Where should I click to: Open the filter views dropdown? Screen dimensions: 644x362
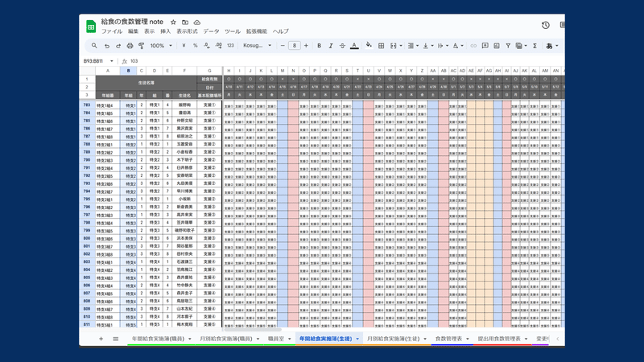pos(521,46)
